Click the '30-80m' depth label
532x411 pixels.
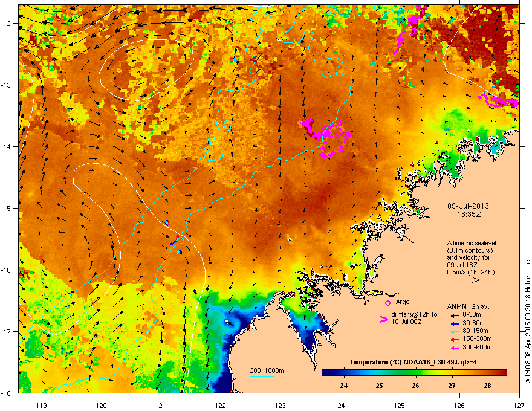(x=473, y=323)
